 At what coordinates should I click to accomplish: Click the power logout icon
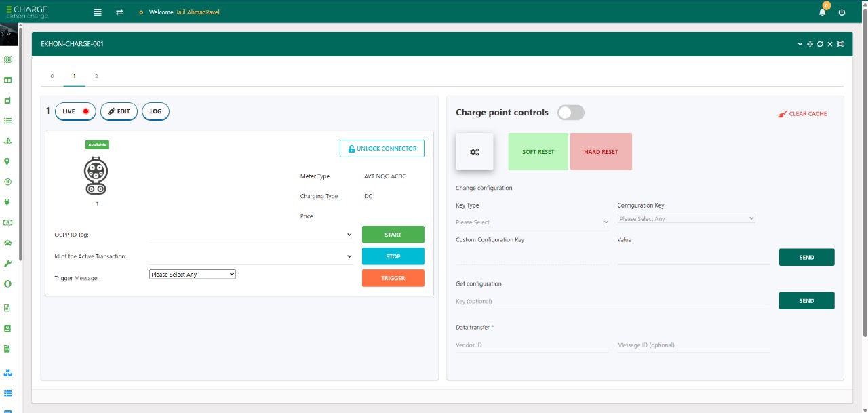click(x=842, y=12)
